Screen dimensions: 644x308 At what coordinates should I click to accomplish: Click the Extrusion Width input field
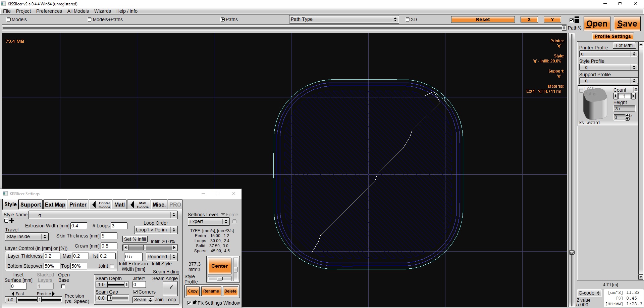(x=78, y=226)
